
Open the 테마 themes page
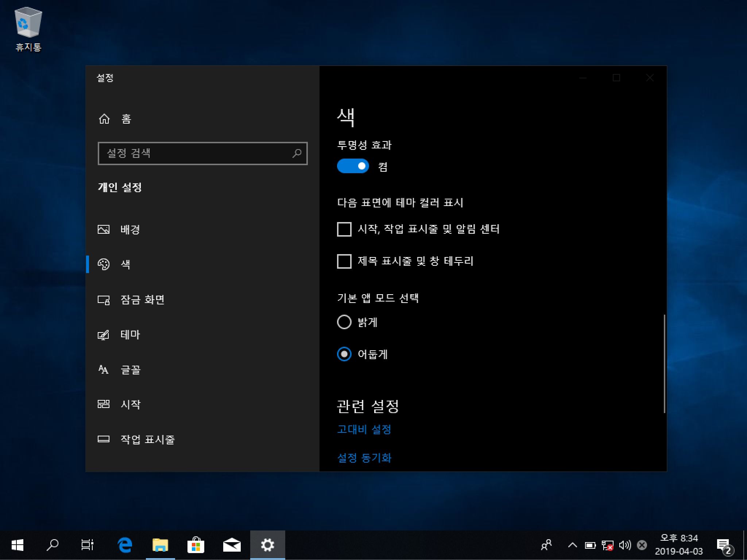click(x=130, y=335)
